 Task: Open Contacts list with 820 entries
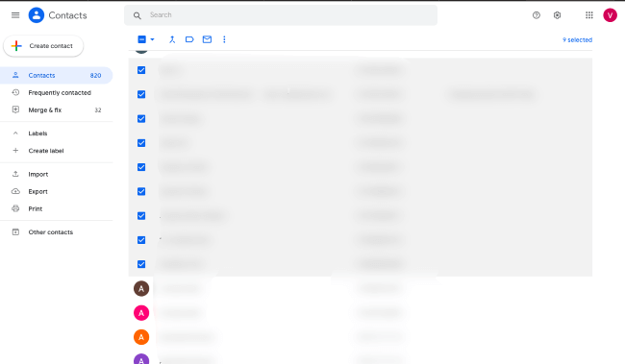click(56, 75)
